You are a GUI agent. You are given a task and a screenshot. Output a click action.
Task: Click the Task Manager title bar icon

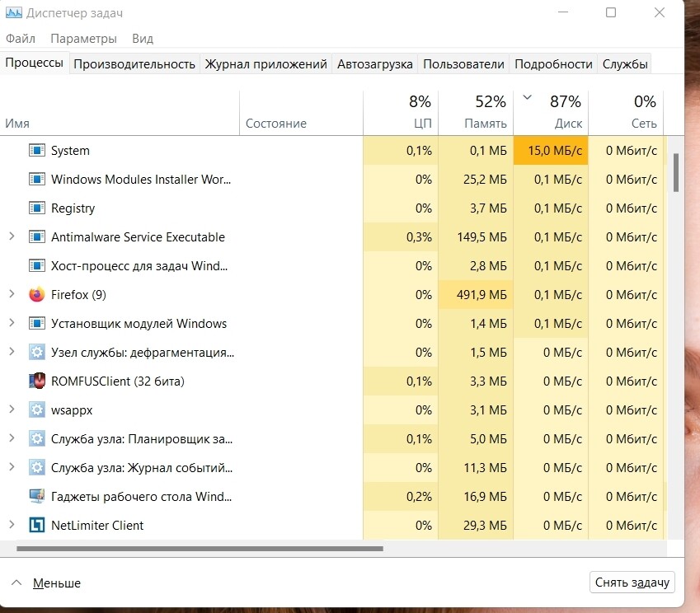(x=13, y=12)
